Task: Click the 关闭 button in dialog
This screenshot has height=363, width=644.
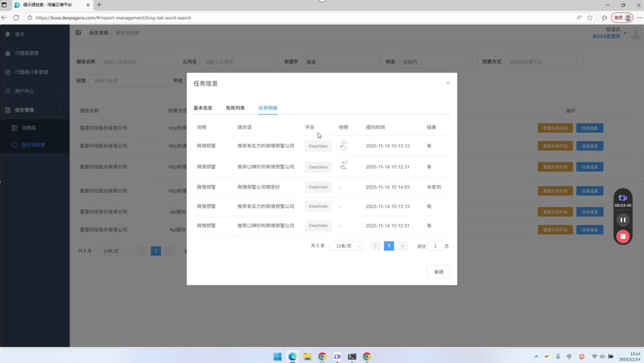Action: click(438, 272)
